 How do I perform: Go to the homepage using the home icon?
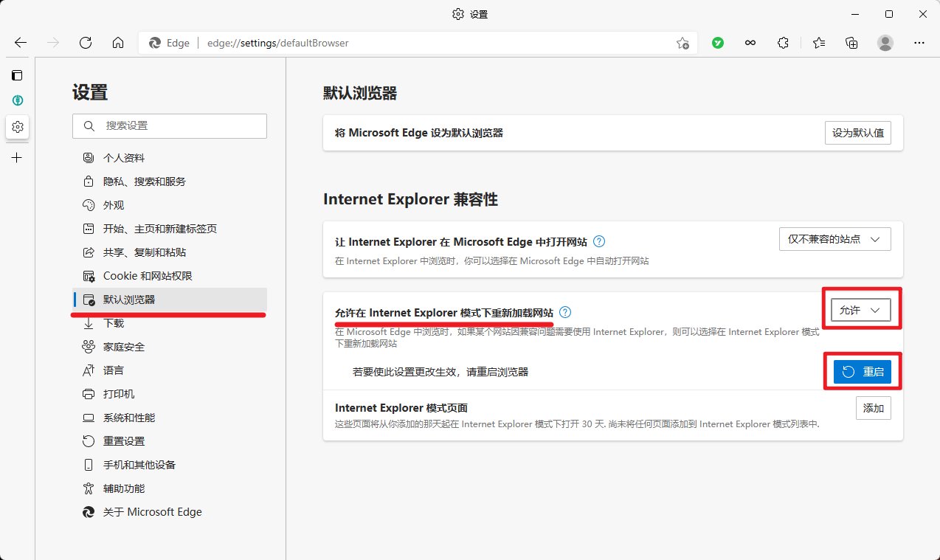pos(118,43)
